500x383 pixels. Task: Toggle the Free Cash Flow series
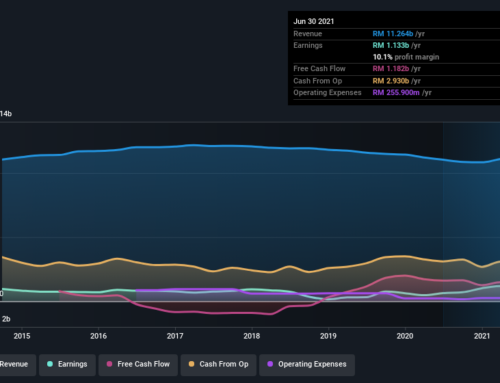[x=138, y=365]
